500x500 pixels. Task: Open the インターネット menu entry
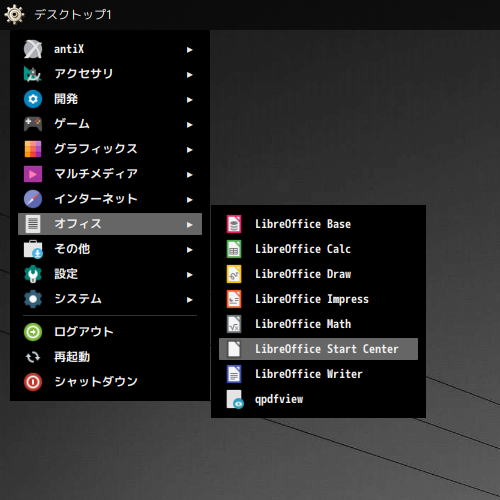[x=110, y=199]
